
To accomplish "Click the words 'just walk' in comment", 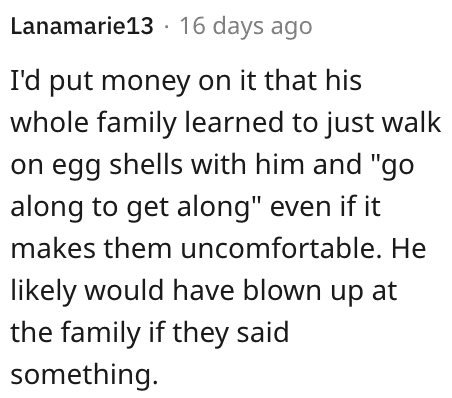I will pos(383,123).
